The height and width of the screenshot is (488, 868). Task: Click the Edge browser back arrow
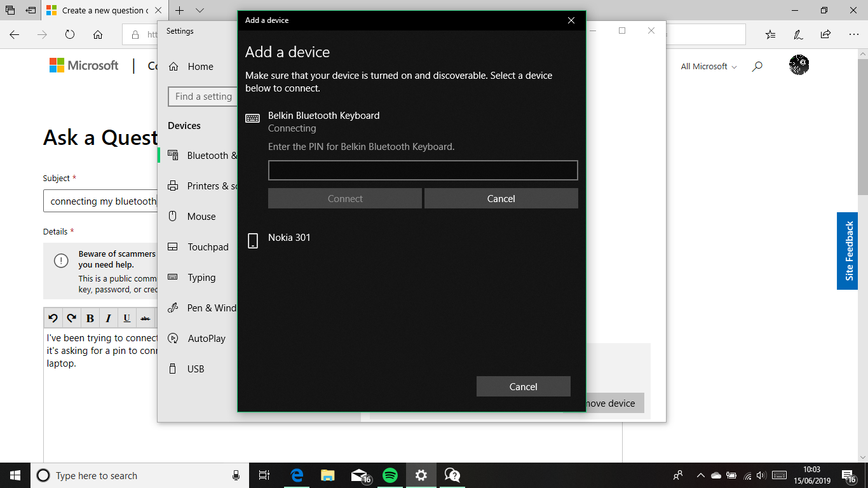[15, 35]
